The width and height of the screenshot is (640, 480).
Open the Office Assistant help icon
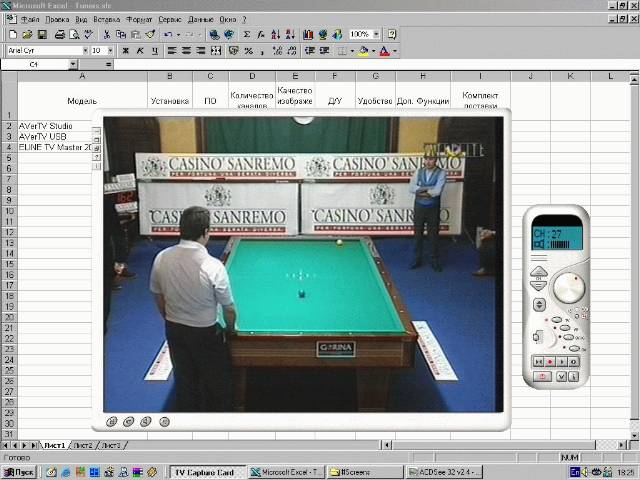[x=392, y=35]
